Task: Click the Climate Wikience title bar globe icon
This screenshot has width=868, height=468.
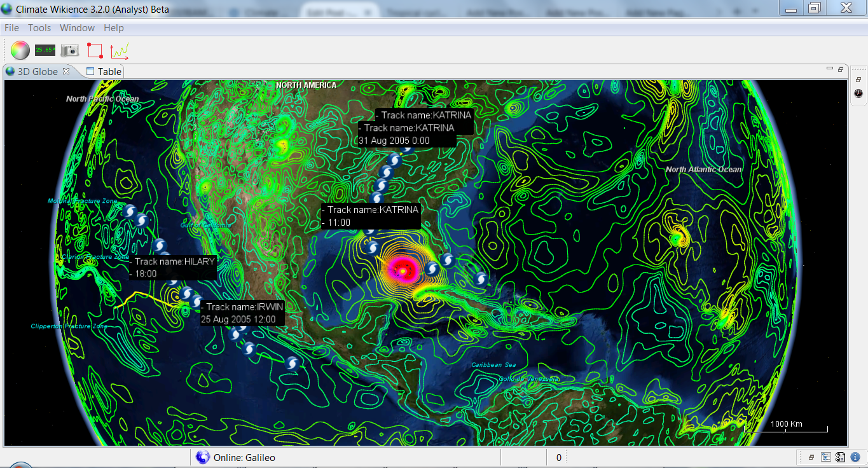Action: coord(7,9)
